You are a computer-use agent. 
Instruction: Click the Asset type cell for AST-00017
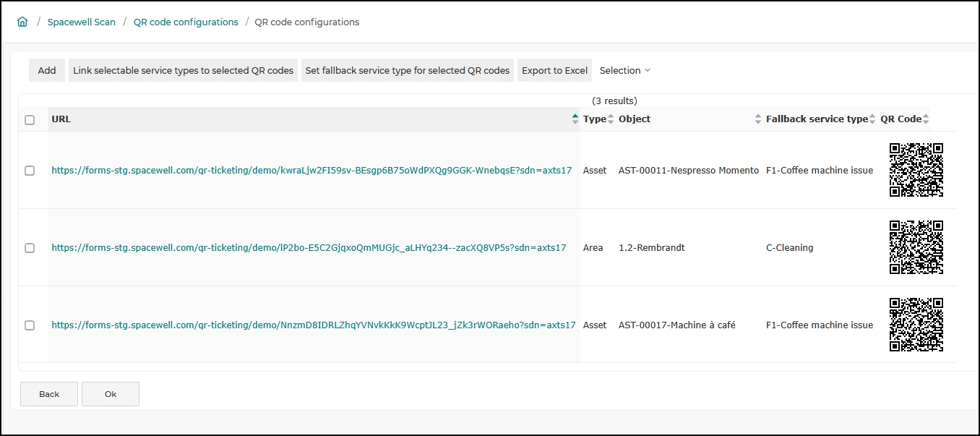(595, 325)
